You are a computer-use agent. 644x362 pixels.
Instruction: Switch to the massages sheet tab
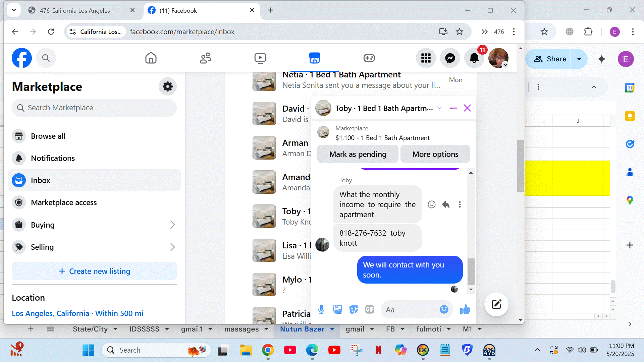click(x=241, y=329)
